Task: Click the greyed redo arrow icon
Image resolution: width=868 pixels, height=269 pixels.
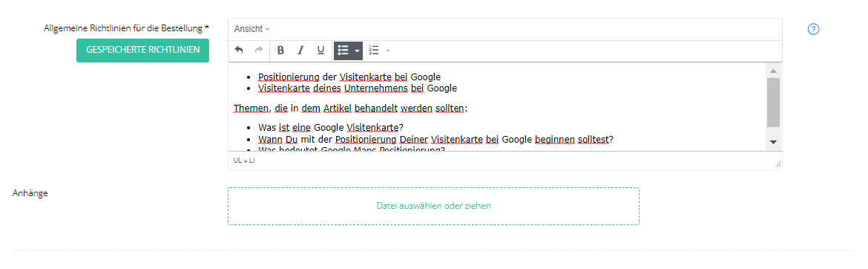Action: pyautogui.click(x=258, y=51)
